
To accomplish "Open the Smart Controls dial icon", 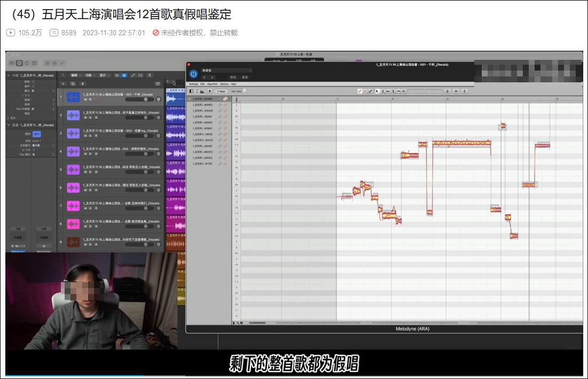I will pos(47,63).
